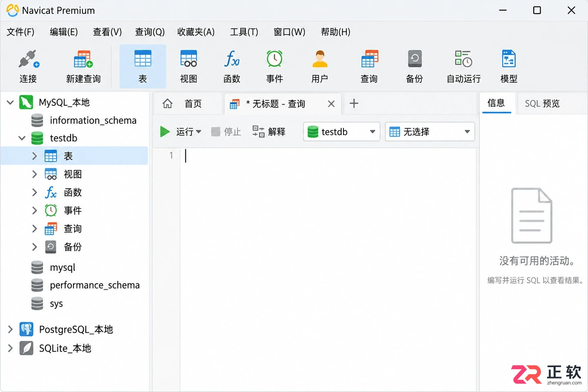Image resolution: width=588 pixels, height=392 pixels.
Task: Expand the 备份 backup tree node
Action: click(x=34, y=247)
